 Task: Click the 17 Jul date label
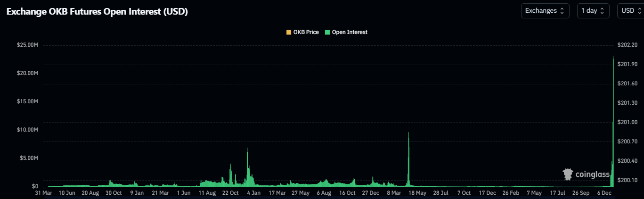pyautogui.click(x=557, y=193)
